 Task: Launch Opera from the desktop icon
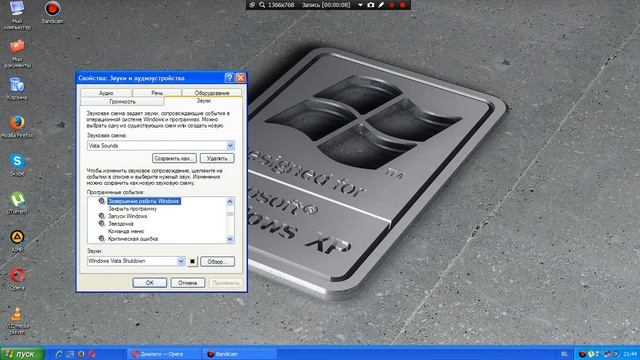[x=17, y=279]
